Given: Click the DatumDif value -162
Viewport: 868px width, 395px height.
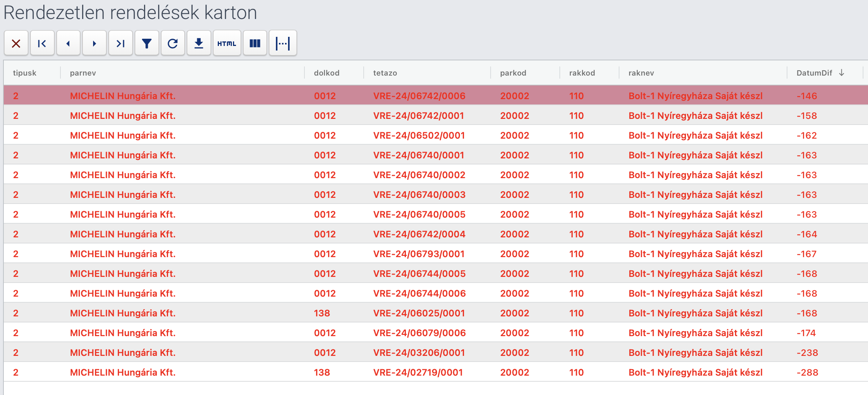Looking at the screenshot, I should point(807,135).
